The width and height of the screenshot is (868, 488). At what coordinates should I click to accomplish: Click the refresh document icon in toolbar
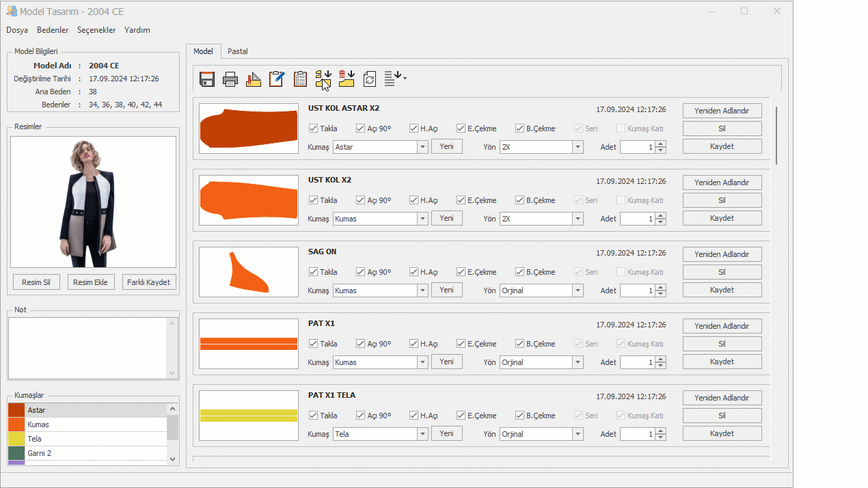pos(370,79)
